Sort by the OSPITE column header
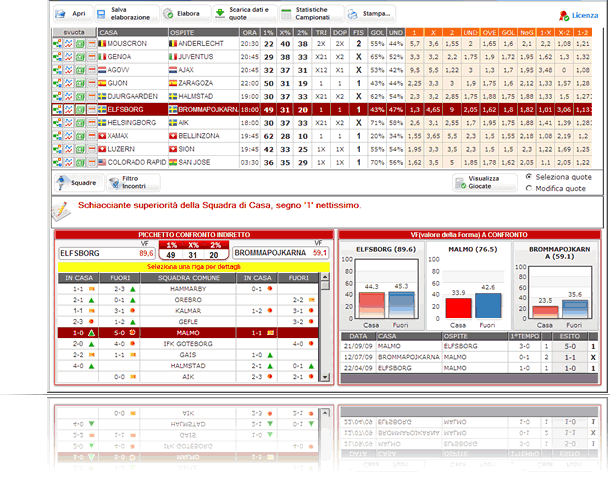 203,32
